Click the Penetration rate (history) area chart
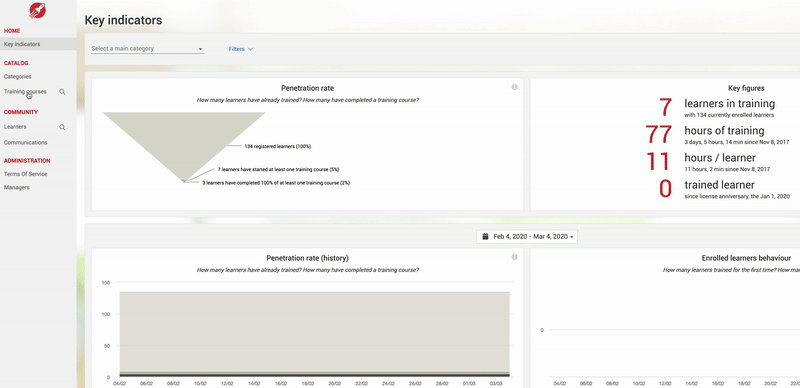 coord(314,334)
